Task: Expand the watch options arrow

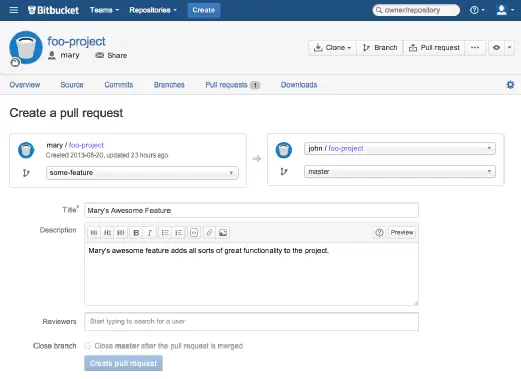Action: pos(509,48)
